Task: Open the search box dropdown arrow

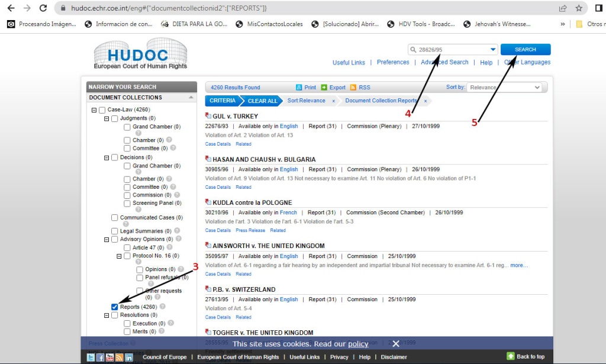Action: (x=493, y=50)
